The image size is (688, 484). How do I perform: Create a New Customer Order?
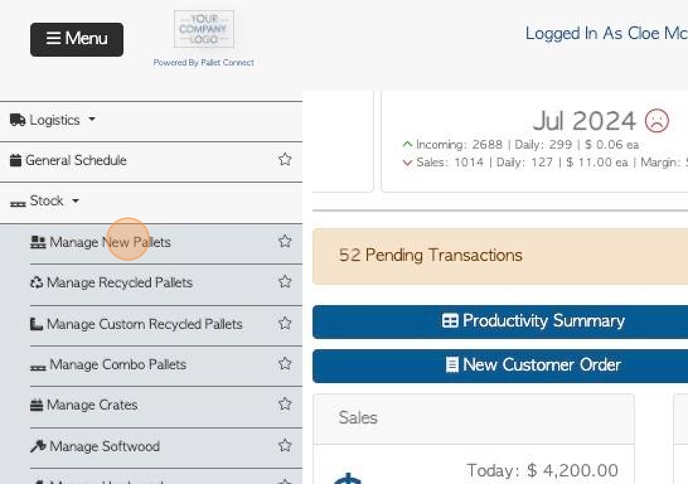(500, 366)
